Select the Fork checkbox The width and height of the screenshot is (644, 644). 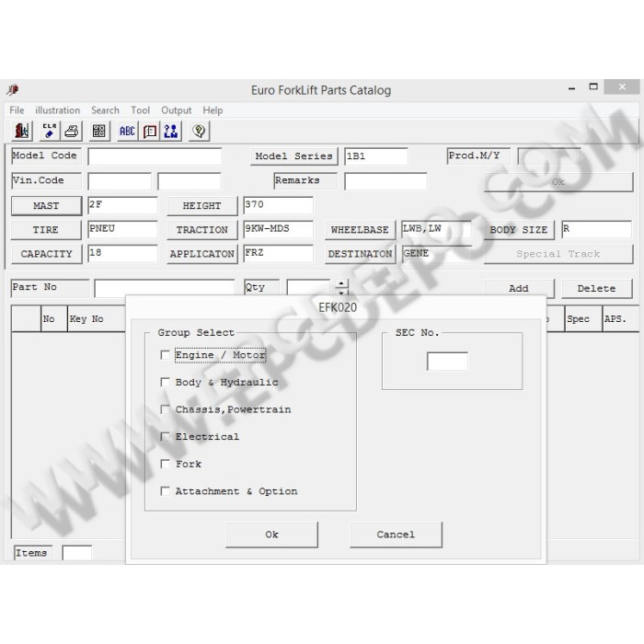tap(165, 464)
